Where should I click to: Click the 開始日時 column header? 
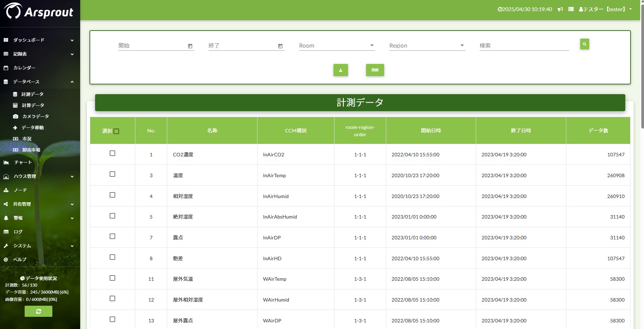click(x=431, y=131)
